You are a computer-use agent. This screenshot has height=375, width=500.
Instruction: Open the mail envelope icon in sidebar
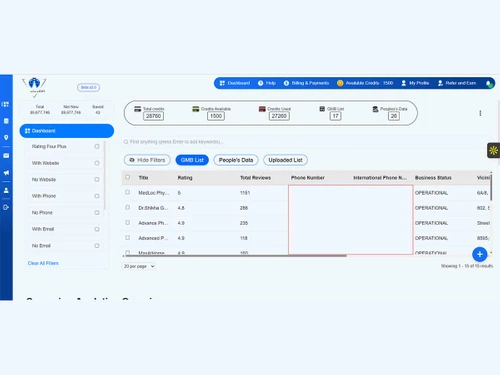(x=6, y=156)
